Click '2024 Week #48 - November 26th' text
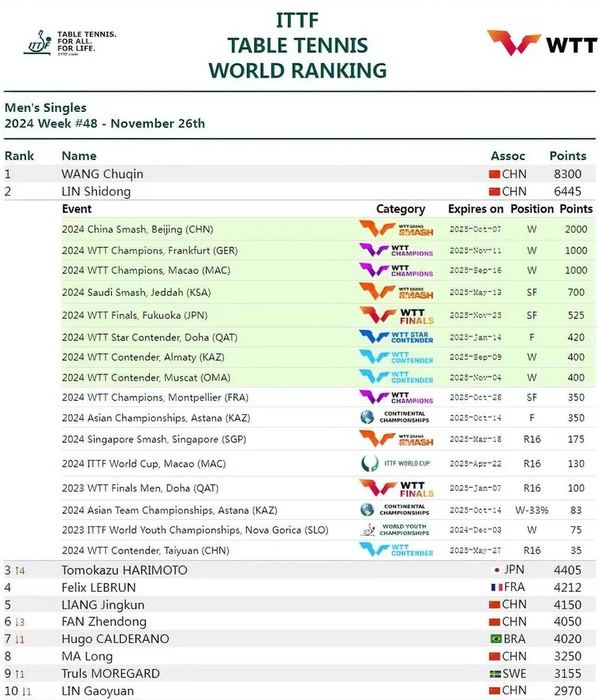Image resolution: width=599 pixels, height=700 pixels. [x=105, y=124]
